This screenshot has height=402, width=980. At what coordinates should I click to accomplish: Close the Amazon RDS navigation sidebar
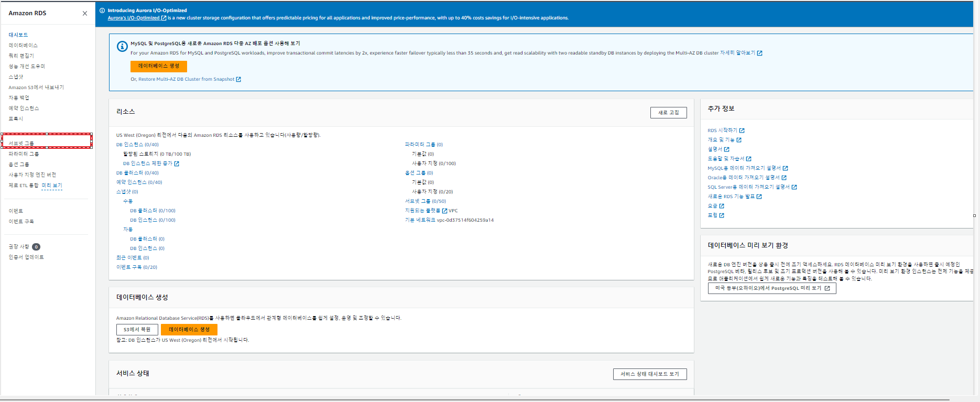coord(85,14)
